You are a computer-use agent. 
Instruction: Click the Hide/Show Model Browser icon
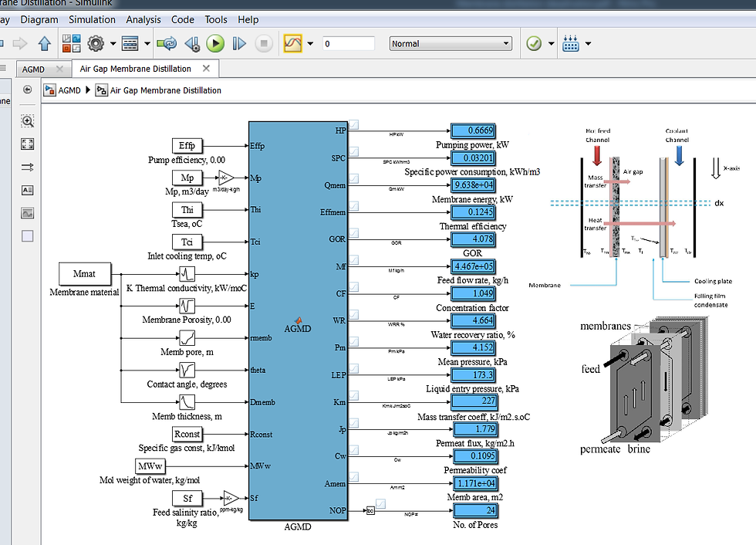(28, 90)
